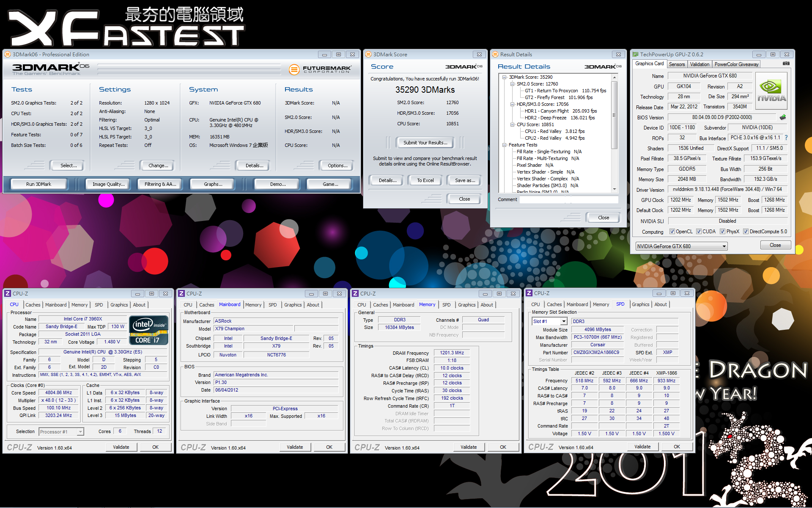Open the NVIDIA GeForce GTX 680 dropdown
Image resolution: width=812 pixels, height=508 pixels.
(682, 246)
